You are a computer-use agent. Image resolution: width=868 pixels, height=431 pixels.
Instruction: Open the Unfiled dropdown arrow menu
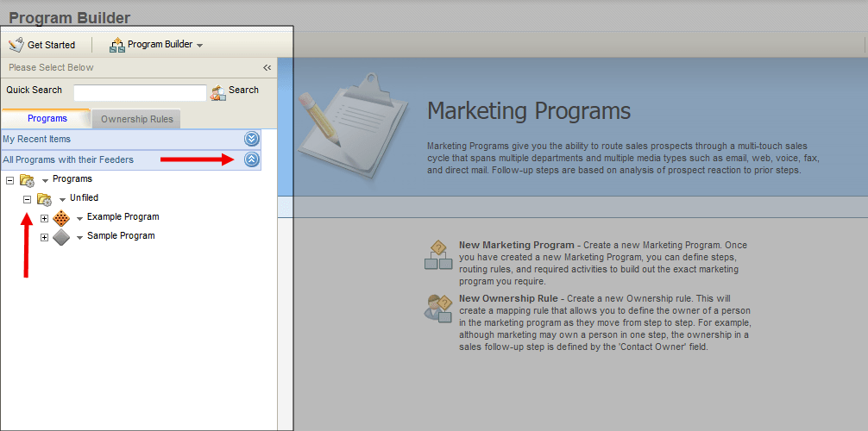point(62,200)
